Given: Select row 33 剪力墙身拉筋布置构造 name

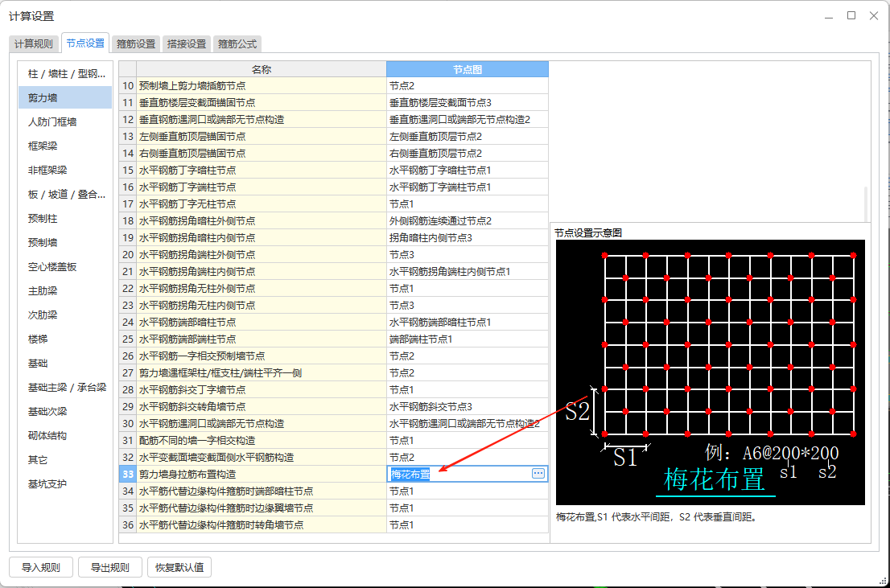Looking at the screenshot, I should 261,474.
